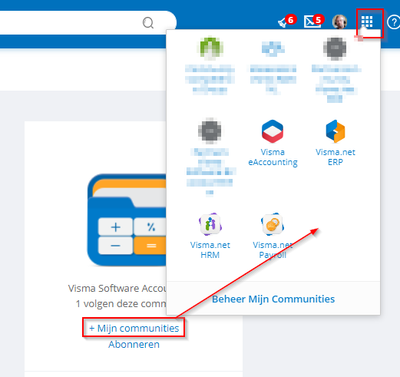Open the Visma.net HRM icon
The height and width of the screenshot is (377, 400).
tap(210, 224)
